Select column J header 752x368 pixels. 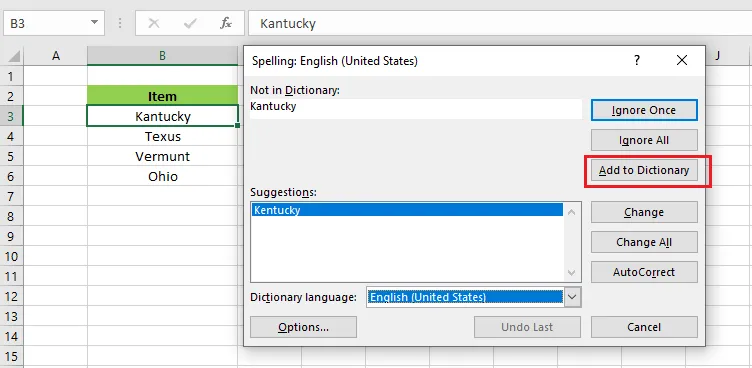718,56
